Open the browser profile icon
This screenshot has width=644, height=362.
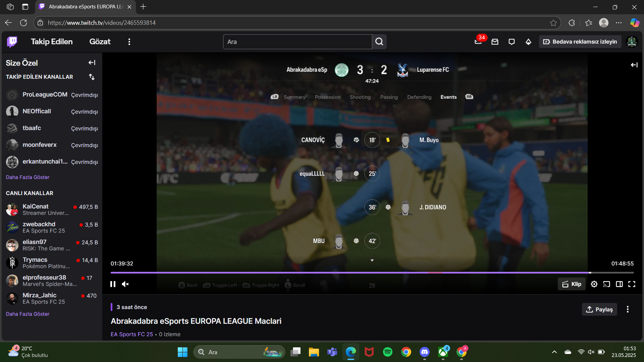604,22
